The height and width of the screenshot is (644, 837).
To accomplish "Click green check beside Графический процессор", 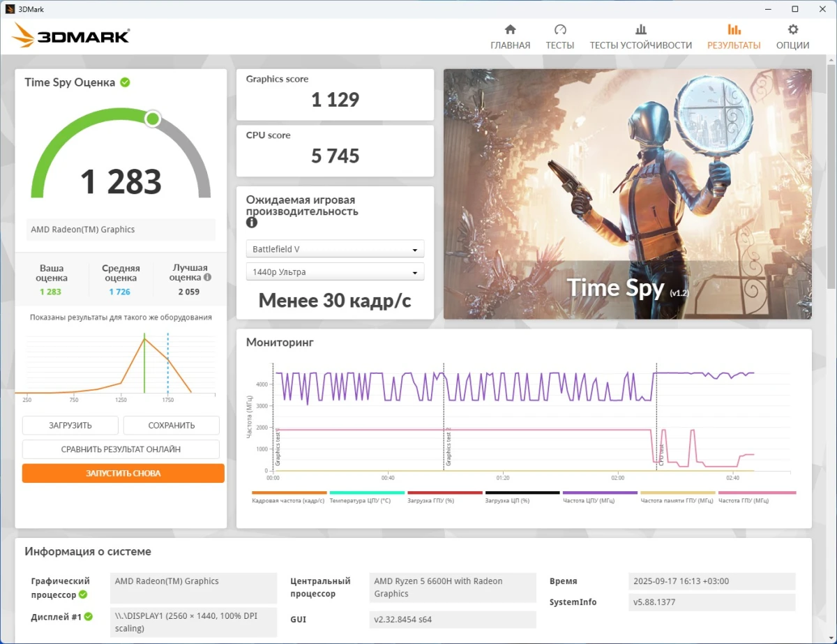I will pyautogui.click(x=83, y=594).
